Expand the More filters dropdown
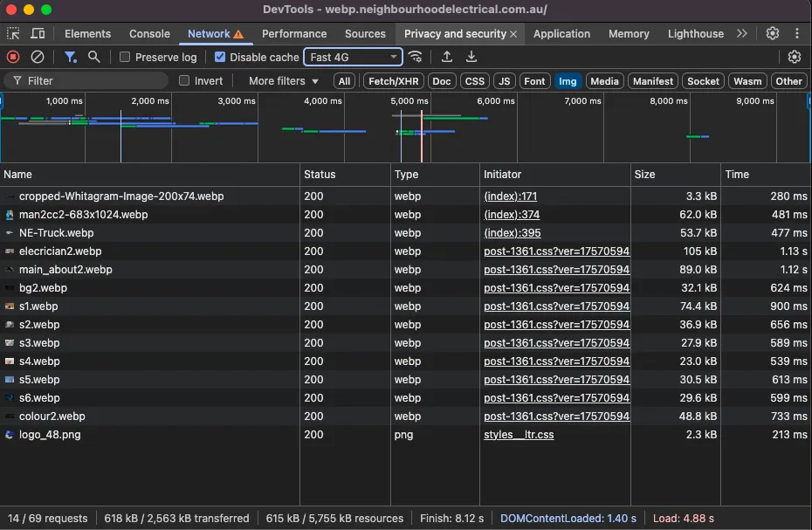 (x=284, y=81)
